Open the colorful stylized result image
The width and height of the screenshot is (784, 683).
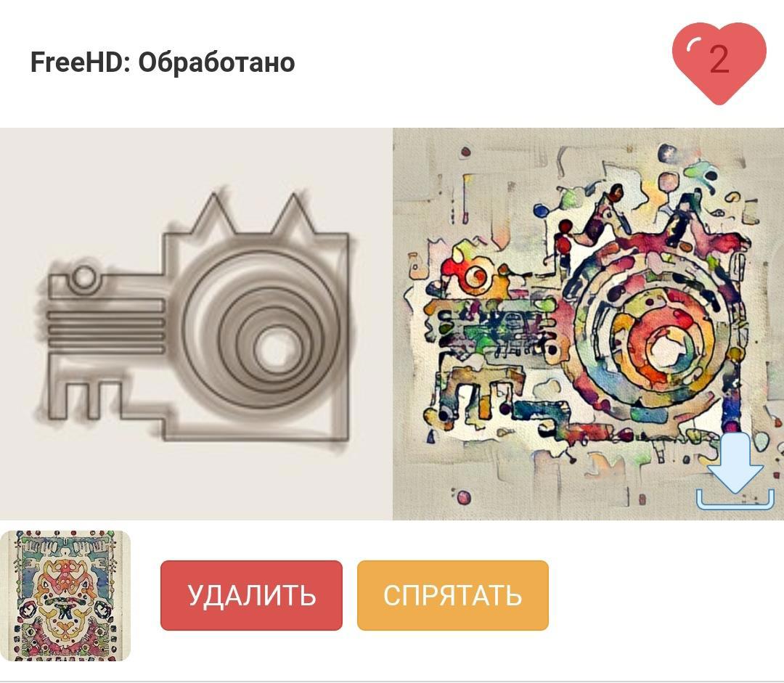tap(588, 324)
